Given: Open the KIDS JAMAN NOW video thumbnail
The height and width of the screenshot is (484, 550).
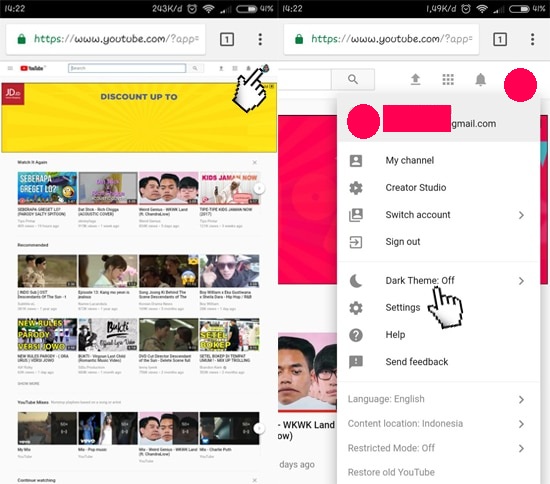Looking at the screenshot, I should (229, 188).
